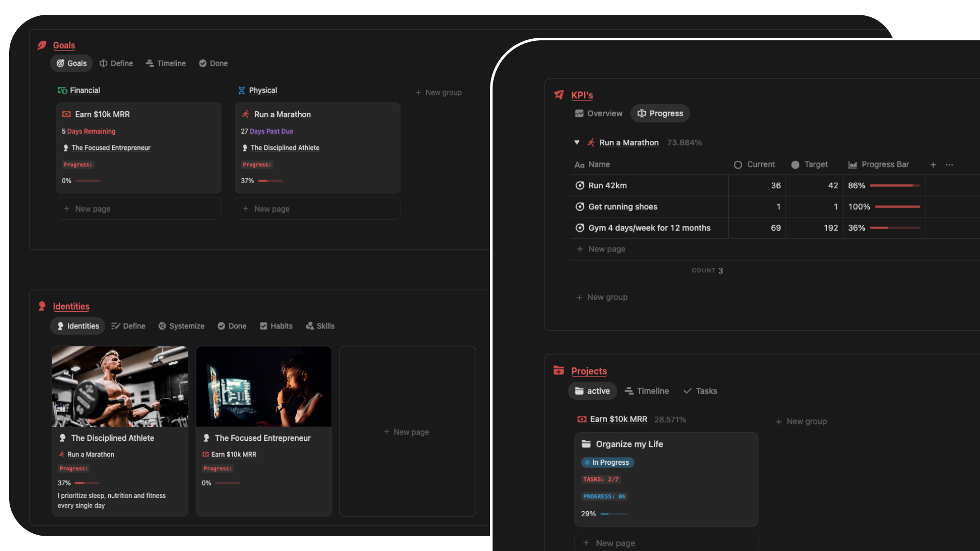Switch to the Goals Timeline tab
The height and width of the screenshot is (551, 980).
[x=166, y=63]
